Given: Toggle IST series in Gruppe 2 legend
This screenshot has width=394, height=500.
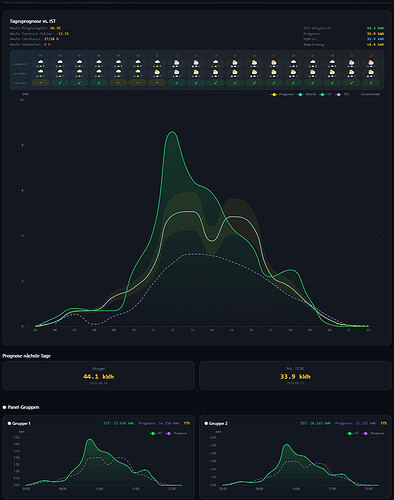Looking at the screenshot, I should tap(353, 433).
